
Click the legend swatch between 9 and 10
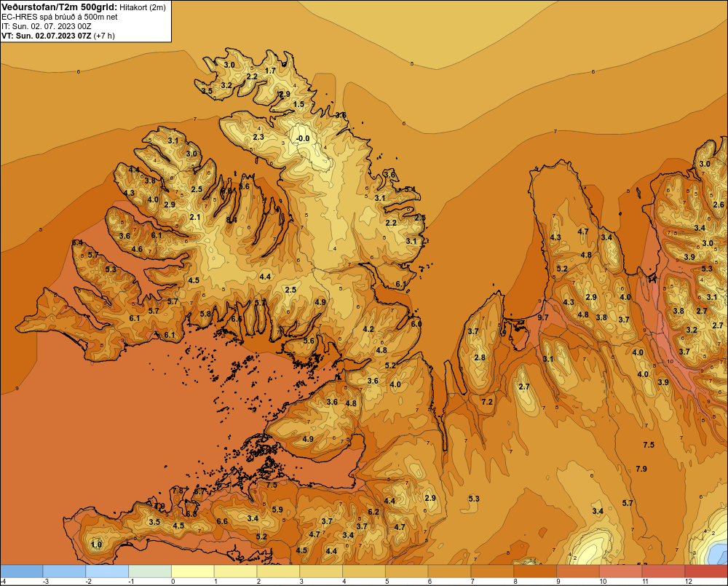coord(578,571)
